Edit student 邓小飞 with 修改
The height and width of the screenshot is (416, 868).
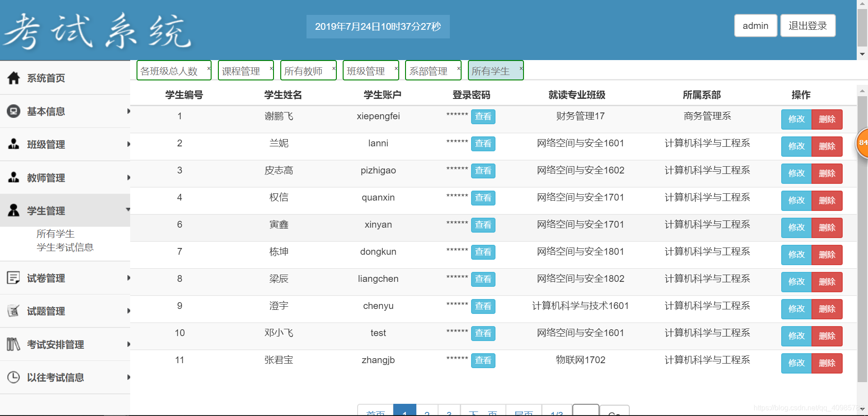click(797, 336)
